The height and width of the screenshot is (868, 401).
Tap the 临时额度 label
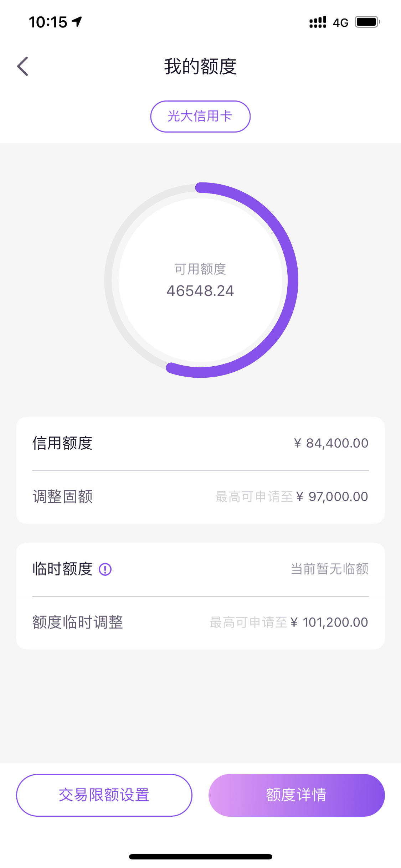click(x=62, y=569)
